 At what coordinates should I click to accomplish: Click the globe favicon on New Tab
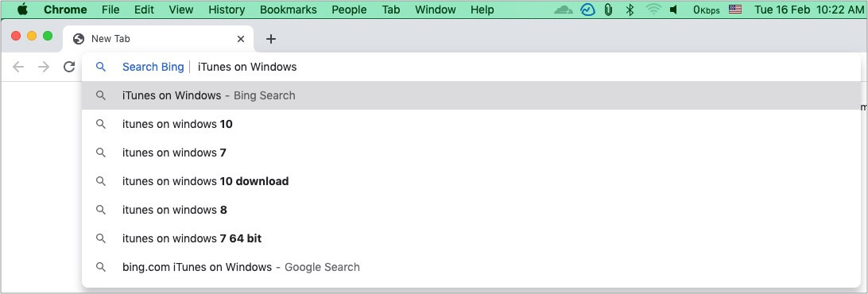(x=79, y=39)
